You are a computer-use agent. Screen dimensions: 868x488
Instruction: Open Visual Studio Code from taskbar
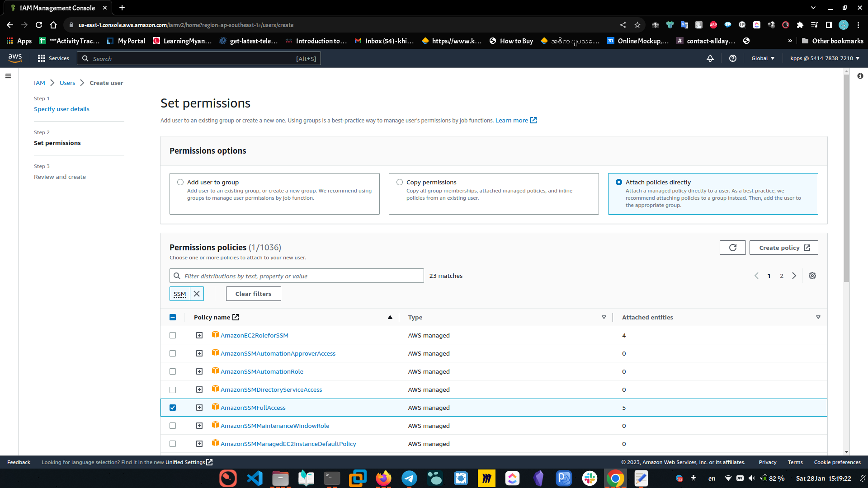[255, 478]
